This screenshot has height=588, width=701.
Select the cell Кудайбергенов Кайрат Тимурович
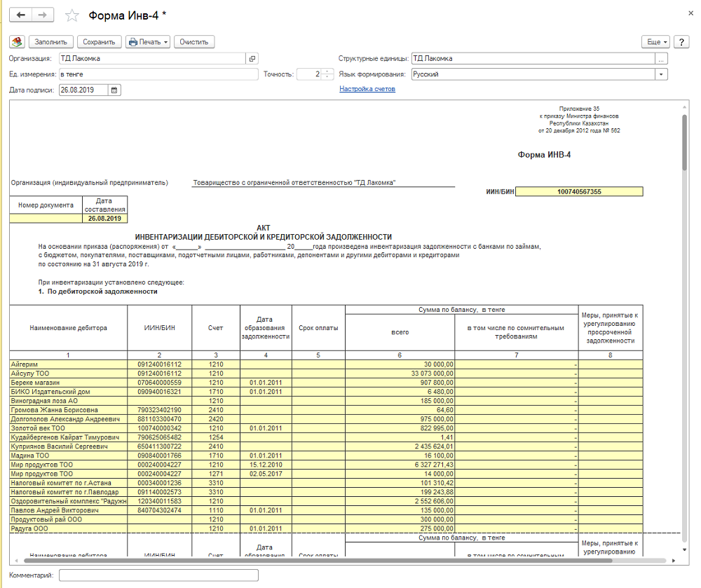69,437
